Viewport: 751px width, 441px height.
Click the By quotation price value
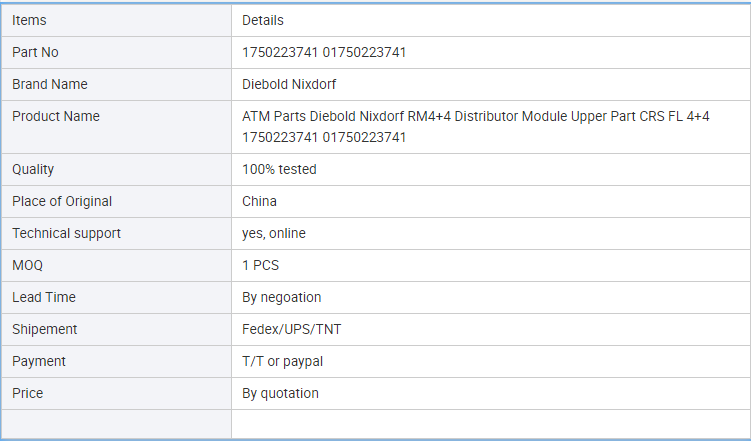[280, 394]
